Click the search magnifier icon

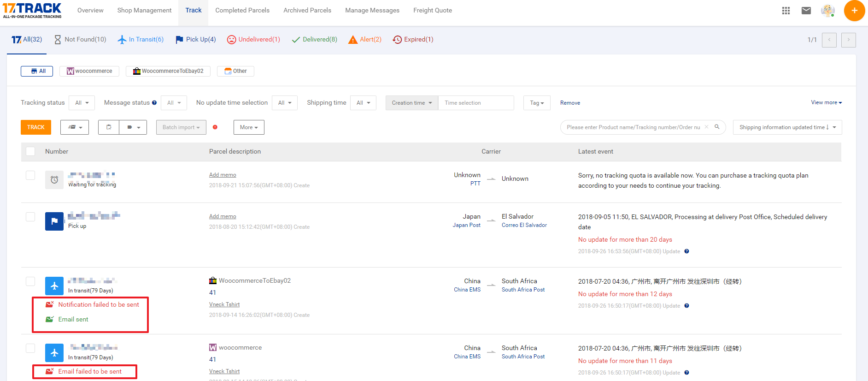pyautogui.click(x=717, y=127)
